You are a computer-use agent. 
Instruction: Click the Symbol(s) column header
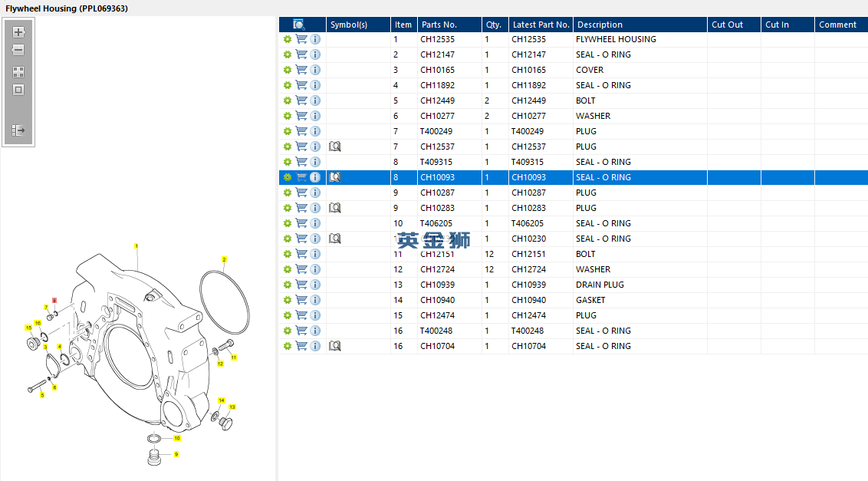click(358, 25)
